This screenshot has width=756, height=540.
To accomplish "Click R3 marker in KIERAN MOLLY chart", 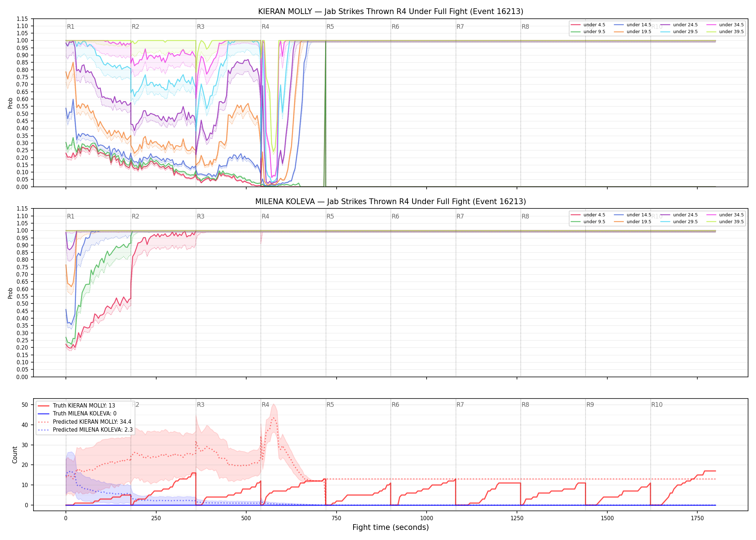I will point(201,27).
